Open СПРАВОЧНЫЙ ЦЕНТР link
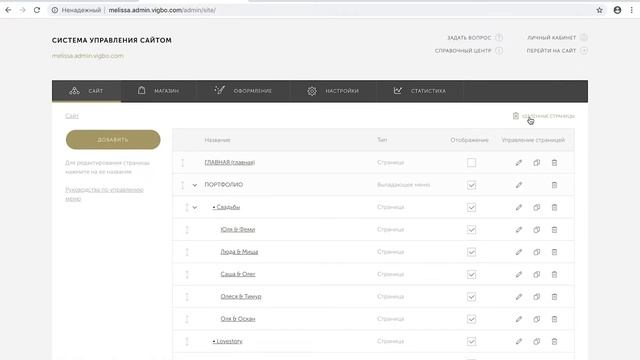Viewport: 640px width, 360px height. [469, 51]
